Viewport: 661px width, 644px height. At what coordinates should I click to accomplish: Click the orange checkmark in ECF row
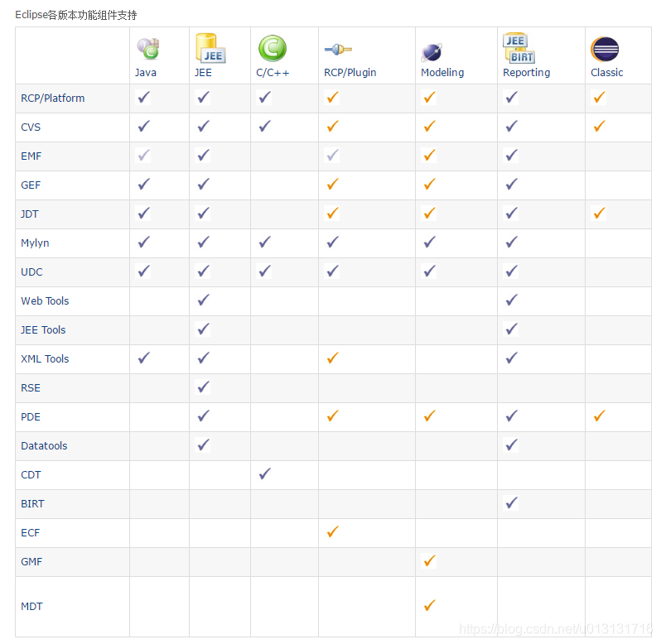point(332,532)
